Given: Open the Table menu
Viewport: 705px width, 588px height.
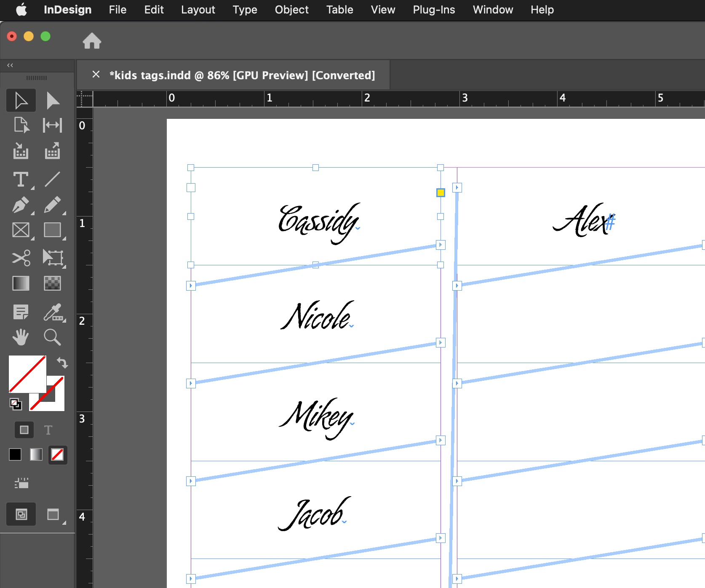Looking at the screenshot, I should click(339, 10).
